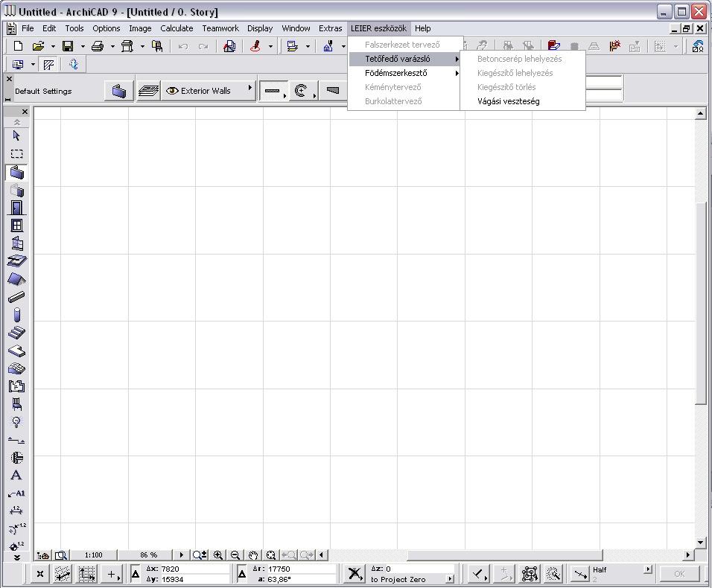Toggle the gravity cross button left of Δz

[x=355, y=575]
